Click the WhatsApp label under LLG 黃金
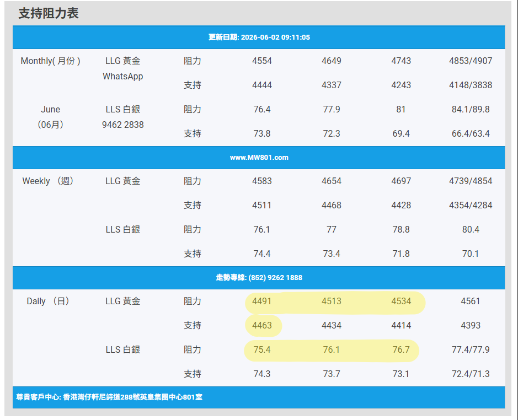 pos(123,76)
